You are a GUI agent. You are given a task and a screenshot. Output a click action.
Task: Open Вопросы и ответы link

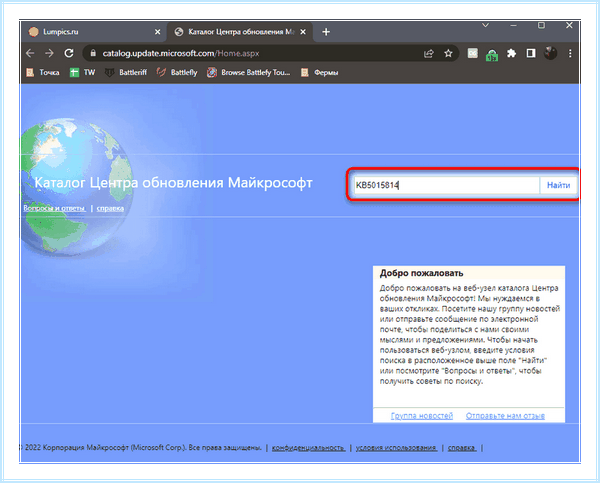(54, 208)
